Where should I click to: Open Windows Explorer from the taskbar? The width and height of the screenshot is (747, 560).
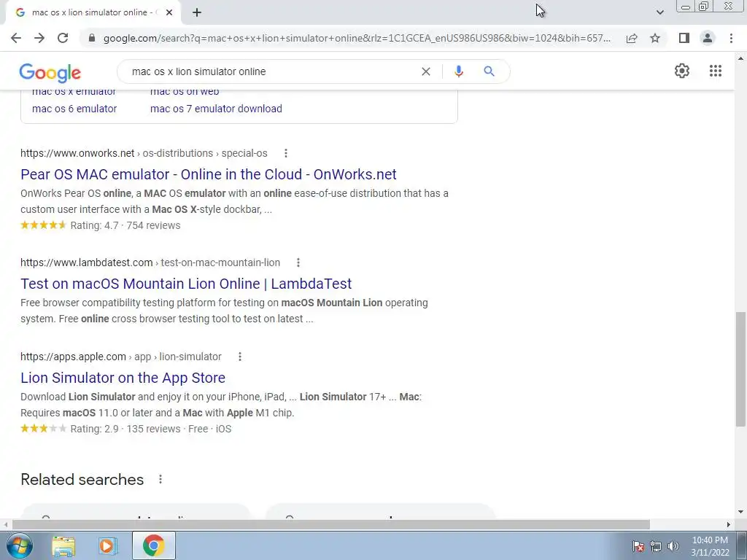tap(63, 545)
